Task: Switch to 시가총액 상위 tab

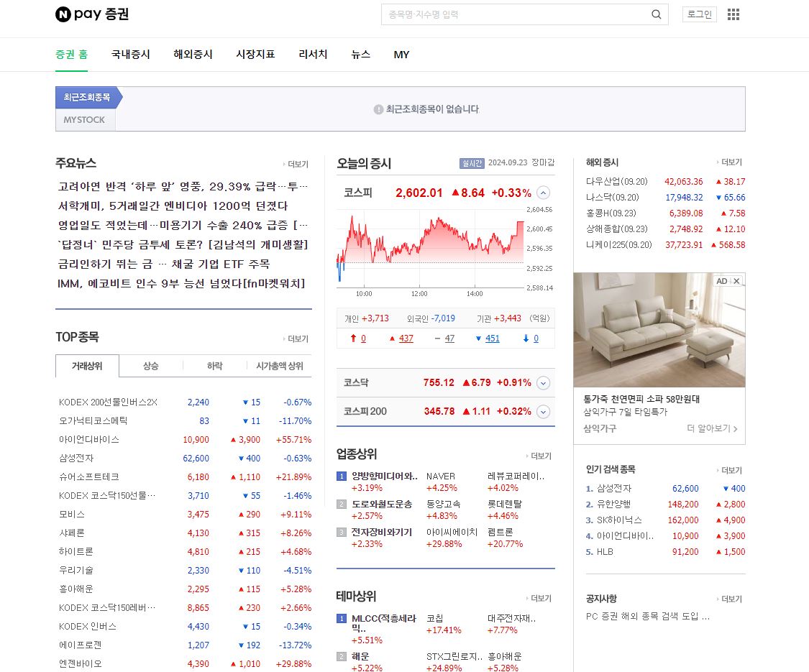Action: (280, 366)
